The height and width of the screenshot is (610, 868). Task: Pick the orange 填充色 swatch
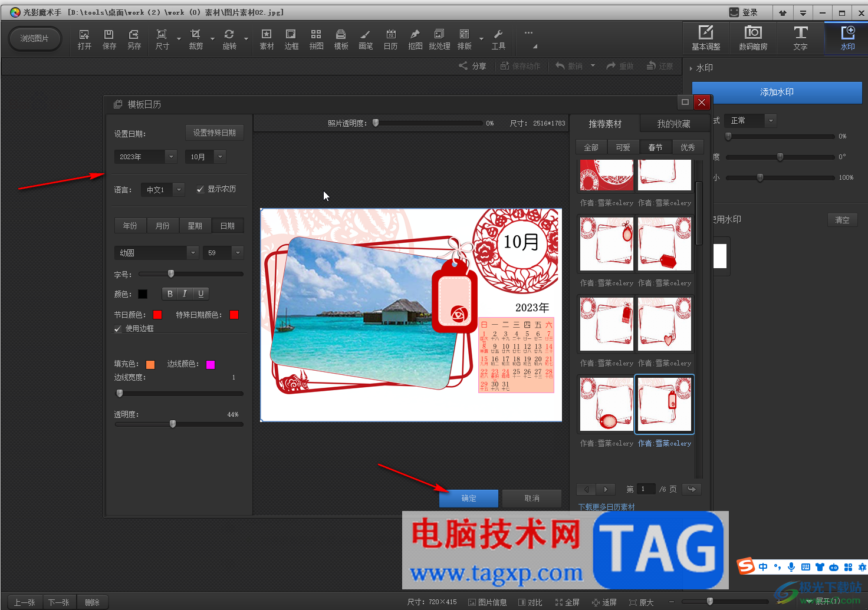(x=150, y=365)
